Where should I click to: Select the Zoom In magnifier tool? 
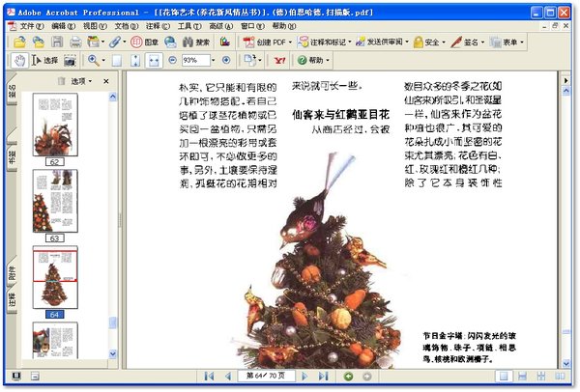coord(93,60)
